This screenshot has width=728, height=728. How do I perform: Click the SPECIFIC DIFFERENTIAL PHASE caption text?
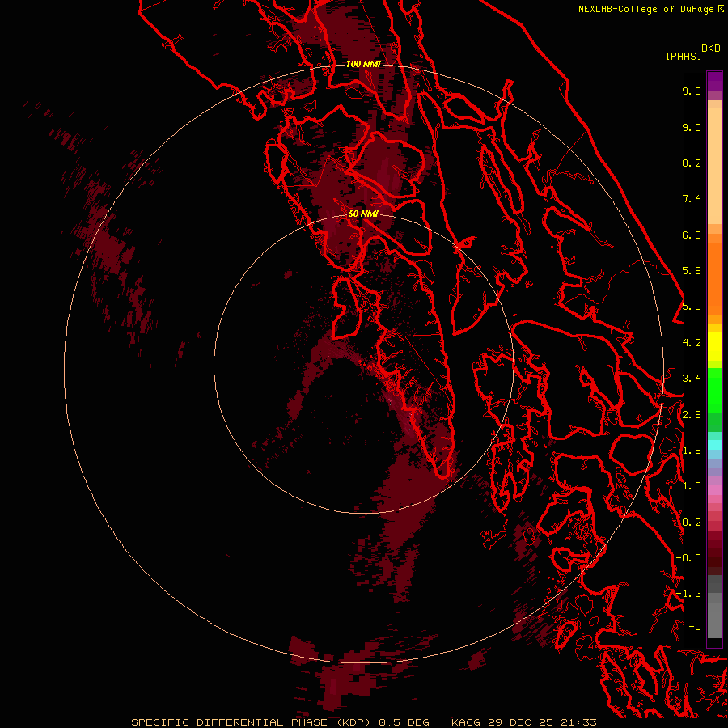click(x=229, y=722)
